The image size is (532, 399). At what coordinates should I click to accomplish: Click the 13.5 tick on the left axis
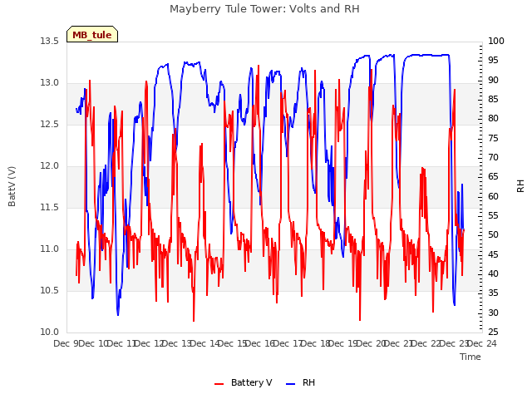tap(50, 41)
